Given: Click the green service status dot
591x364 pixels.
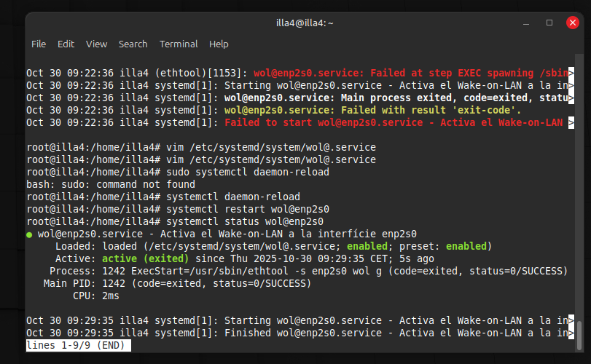Looking at the screenshot, I should coord(29,234).
